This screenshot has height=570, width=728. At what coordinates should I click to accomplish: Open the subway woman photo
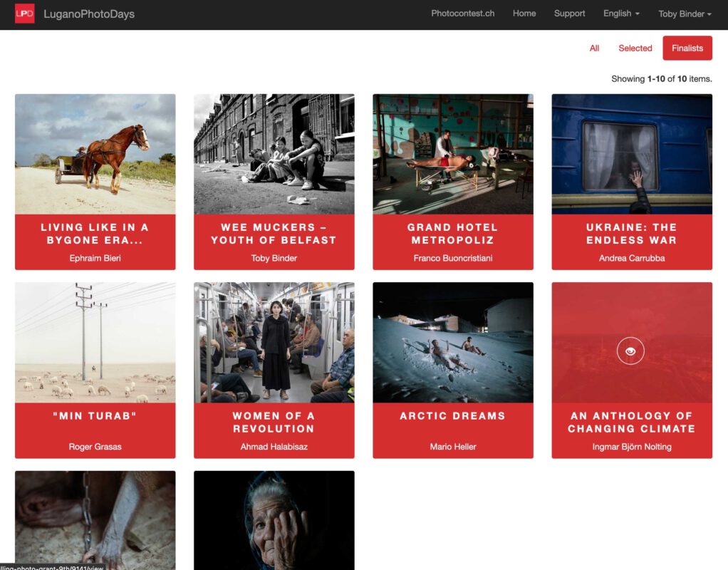click(x=274, y=342)
